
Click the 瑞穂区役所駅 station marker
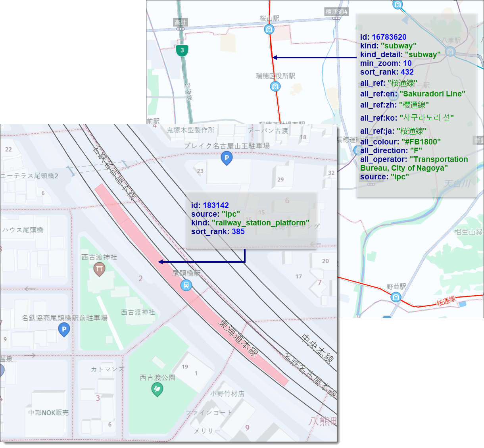tap(275, 87)
